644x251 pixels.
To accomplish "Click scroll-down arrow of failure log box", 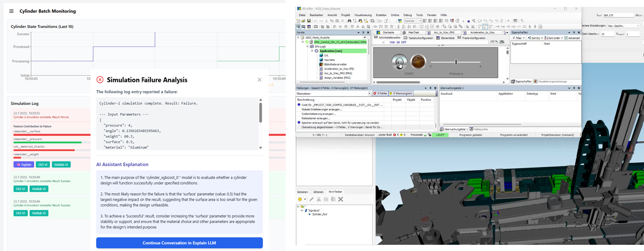I will 261,148.
